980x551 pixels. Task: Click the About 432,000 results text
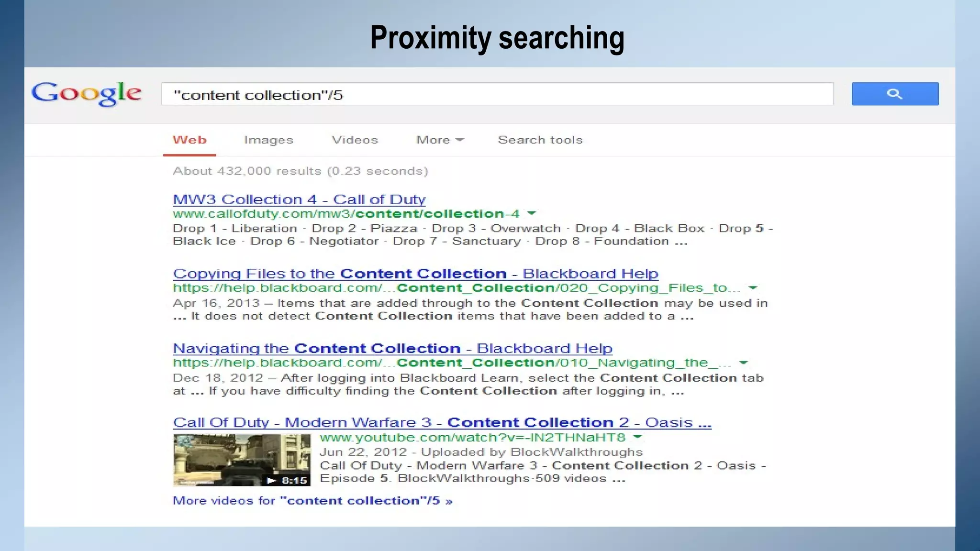[301, 171]
